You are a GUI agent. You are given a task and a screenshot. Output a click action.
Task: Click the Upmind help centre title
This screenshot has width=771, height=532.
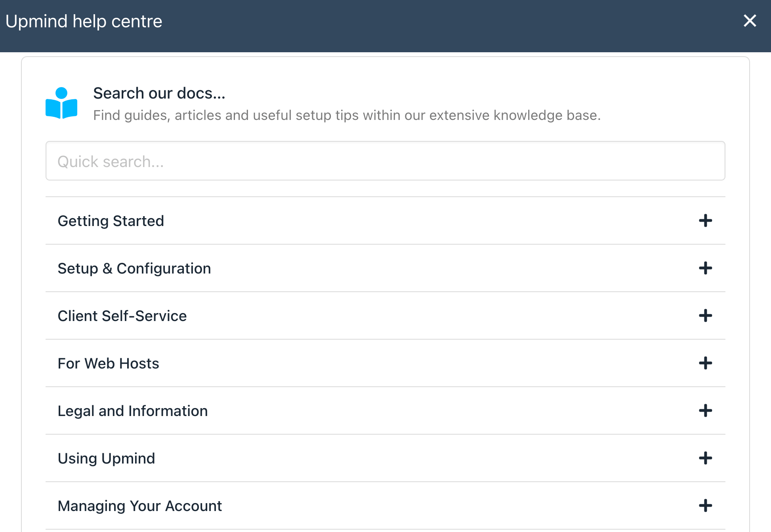(84, 21)
